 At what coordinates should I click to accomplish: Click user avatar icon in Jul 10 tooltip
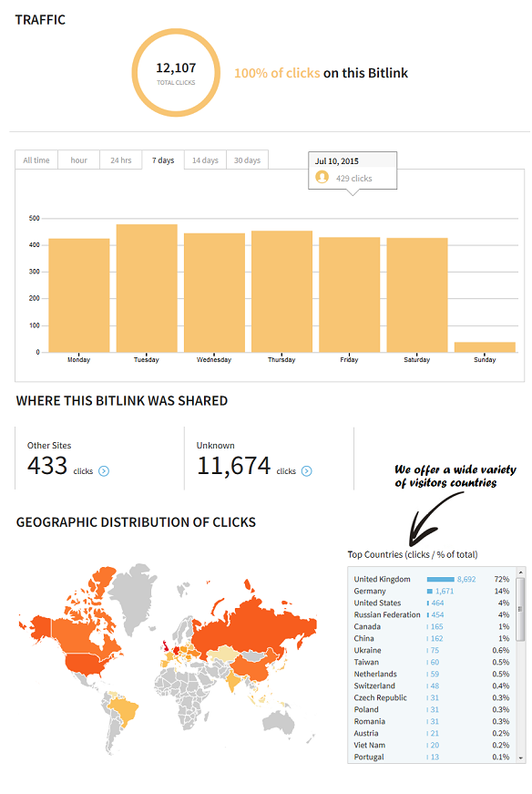322,177
